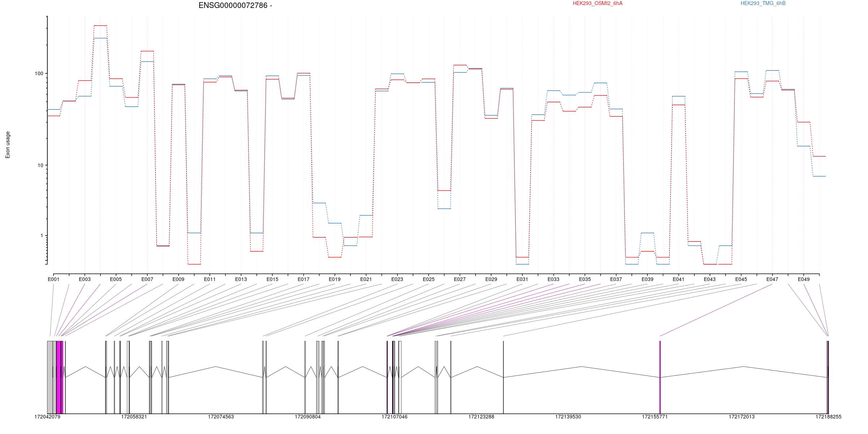The image size is (868, 434).
Task: Click exon label E033
Action: 553,279
